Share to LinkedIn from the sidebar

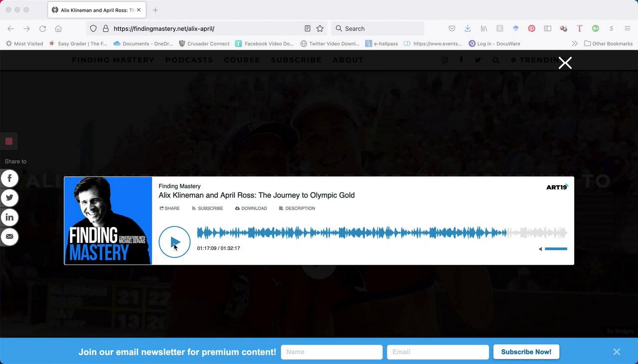click(x=9, y=217)
